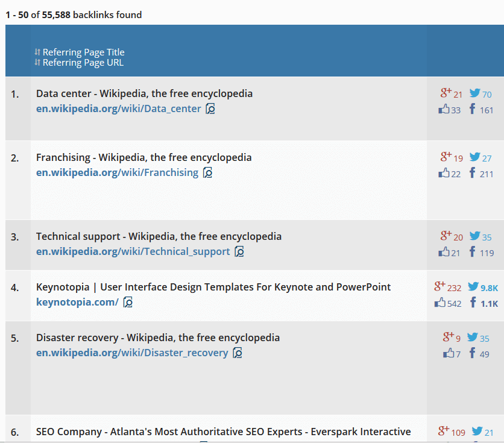Open en.wikipedia.org/wiki/Technical_support link
Viewport: 504px width, 443px height.
(x=133, y=251)
